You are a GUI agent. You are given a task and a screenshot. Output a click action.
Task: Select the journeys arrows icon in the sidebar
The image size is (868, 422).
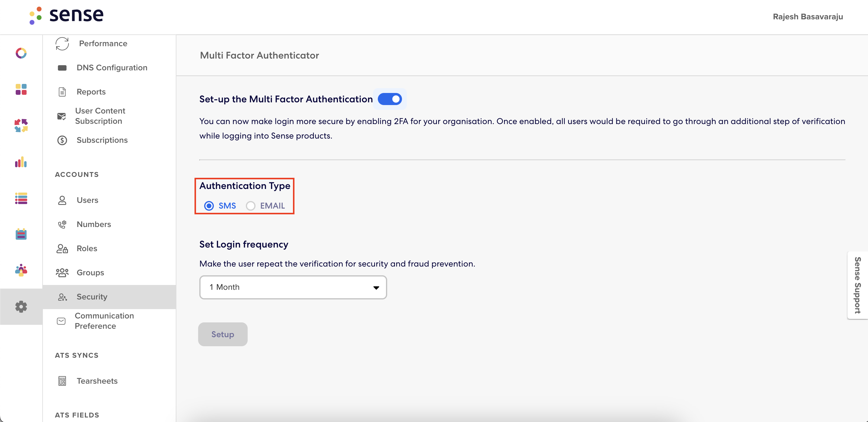point(21,126)
